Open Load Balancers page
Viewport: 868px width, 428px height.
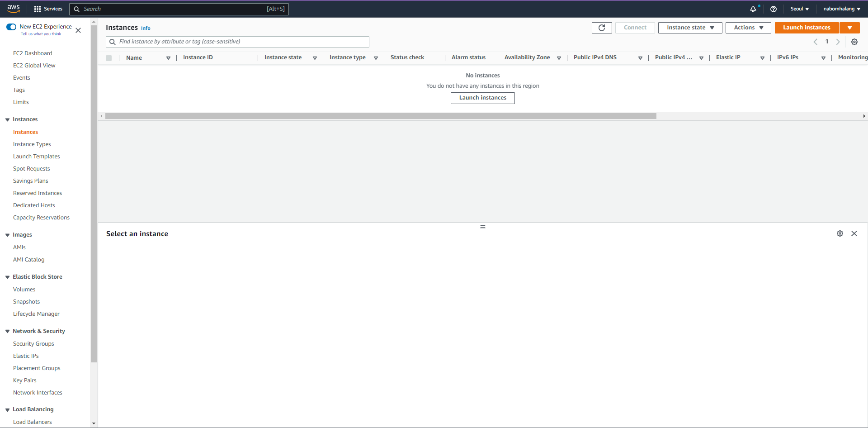pos(33,422)
